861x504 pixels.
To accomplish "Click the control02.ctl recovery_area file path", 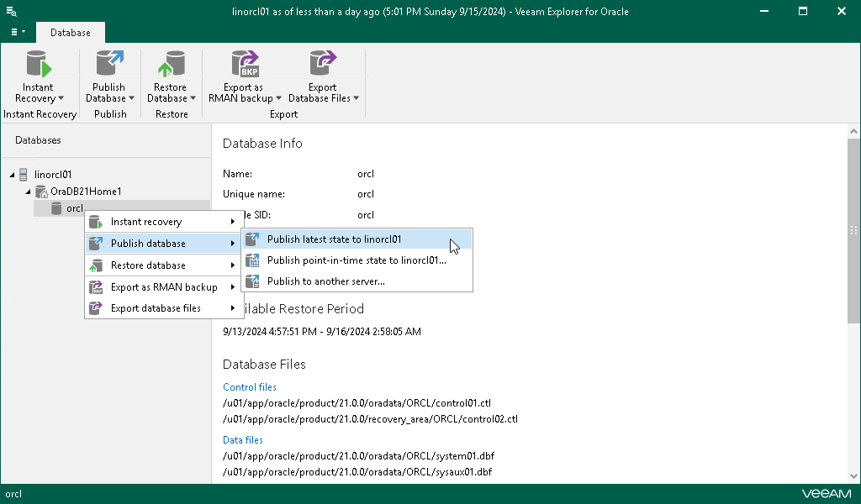I will click(370, 419).
